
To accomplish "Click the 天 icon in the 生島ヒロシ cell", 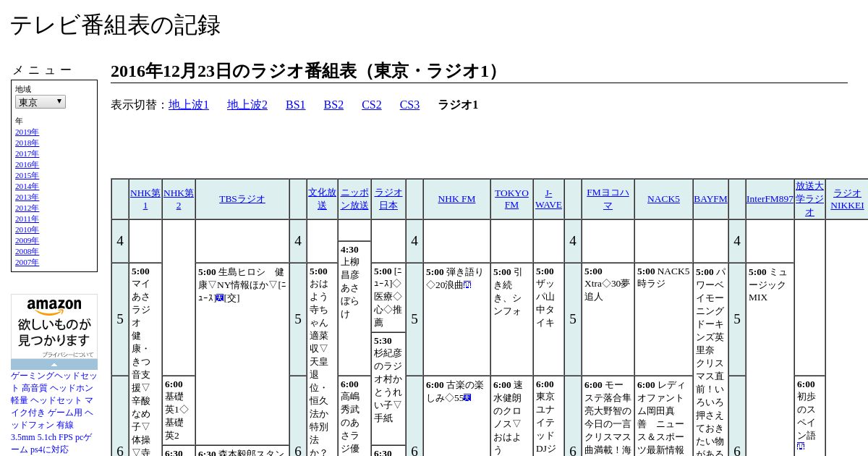I will [x=218, y=298].
